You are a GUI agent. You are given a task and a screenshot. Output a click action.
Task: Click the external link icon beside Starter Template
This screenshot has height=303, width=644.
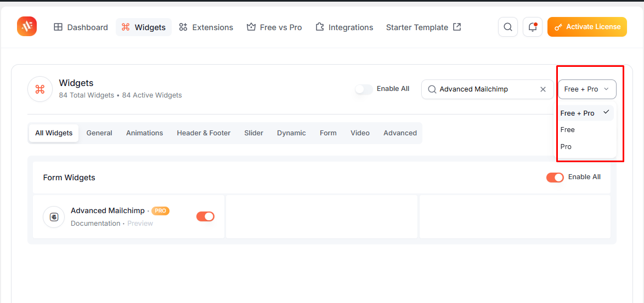coord(457,27)
